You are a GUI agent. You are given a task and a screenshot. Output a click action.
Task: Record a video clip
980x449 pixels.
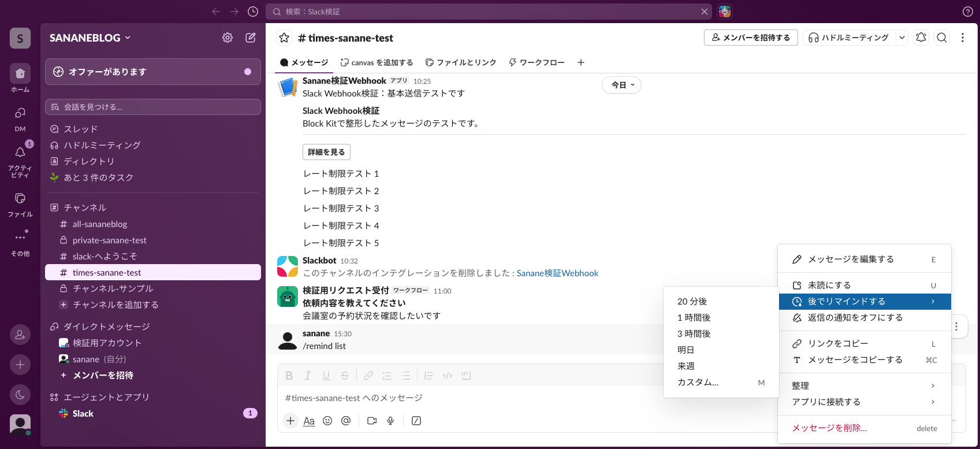click(372, 421)
